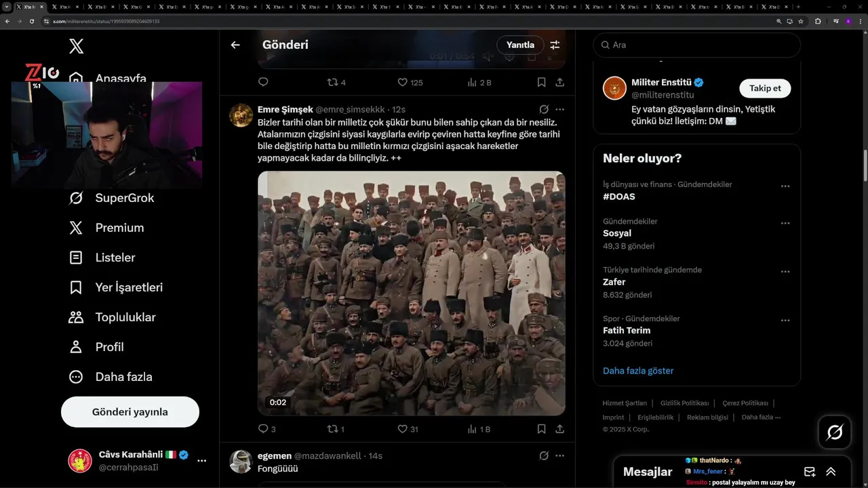
Task: Go back in the browser toolbar
Action: tap(7, 21)
